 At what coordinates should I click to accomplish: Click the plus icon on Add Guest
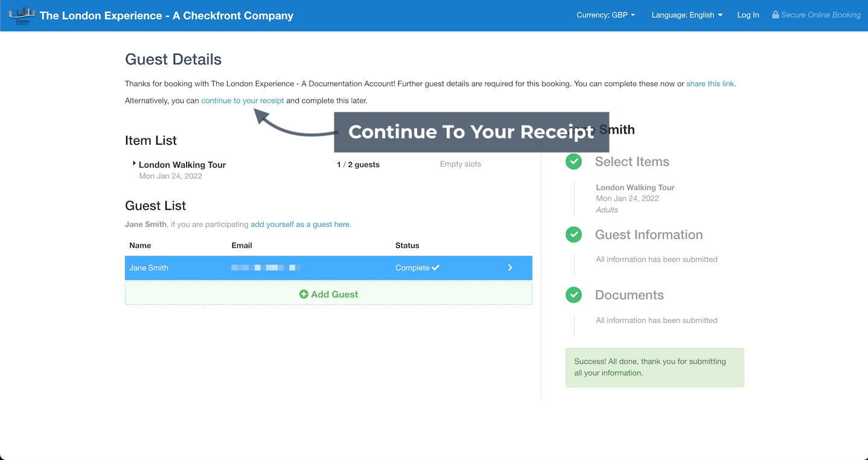(x=304, y=294)
